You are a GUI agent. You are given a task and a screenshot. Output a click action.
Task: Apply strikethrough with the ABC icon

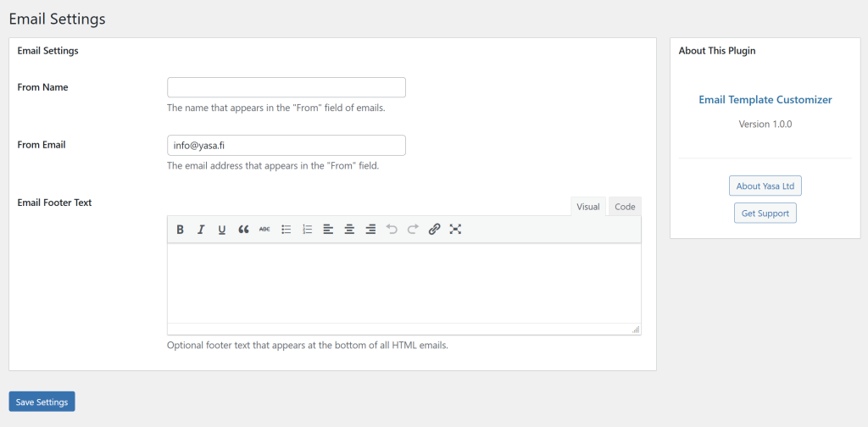coord(264,229)
